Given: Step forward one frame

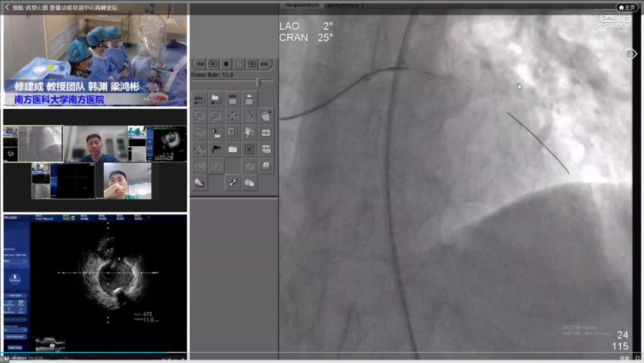Looking at the screenshot, I should pyautogui.click(x=252, y=64).
